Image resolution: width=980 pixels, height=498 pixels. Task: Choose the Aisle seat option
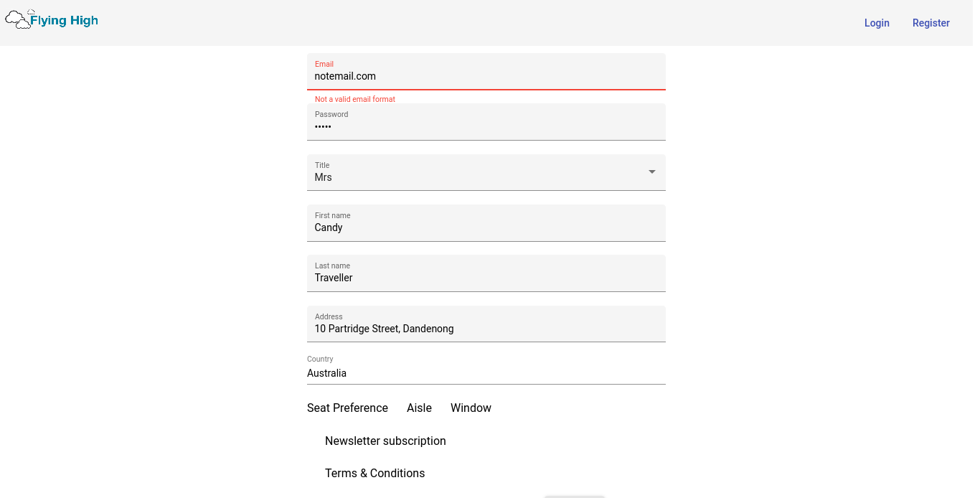click(x=419, y=408)
